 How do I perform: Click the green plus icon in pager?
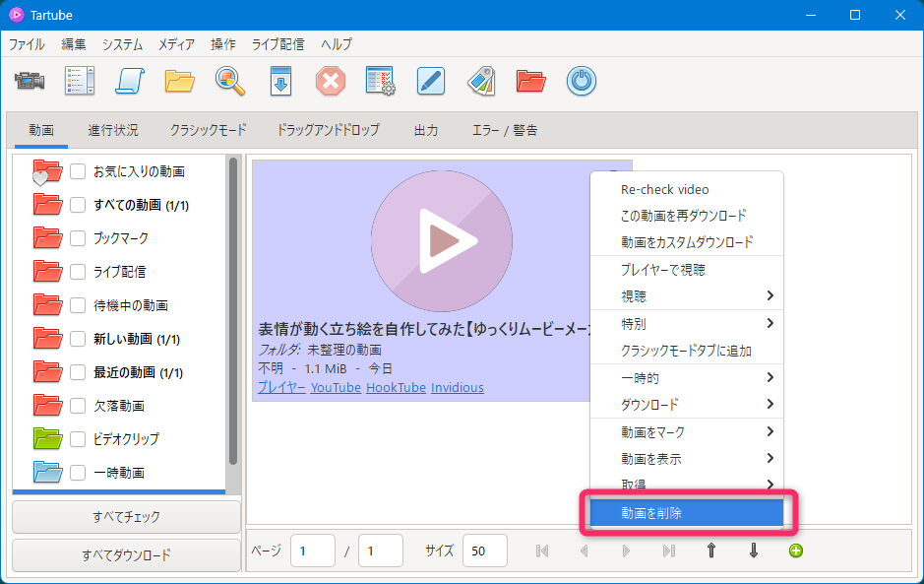tap(796, 551)
